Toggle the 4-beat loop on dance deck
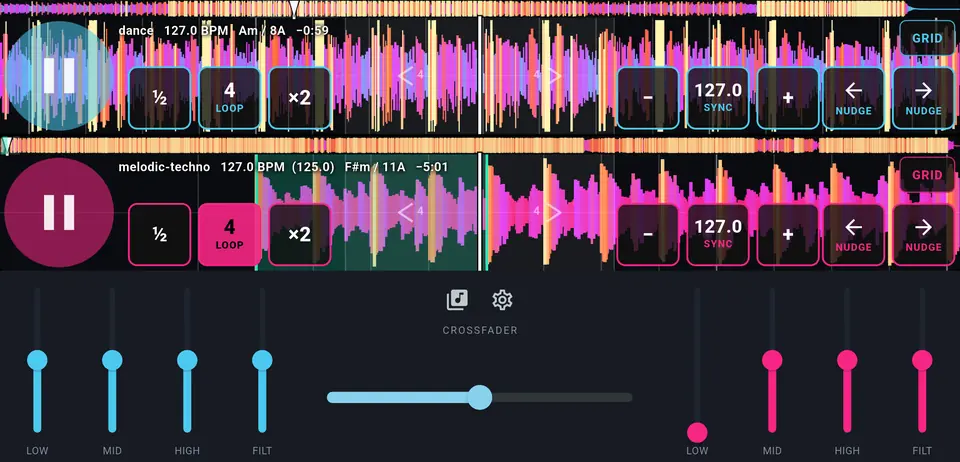The height and width of the screenshot is (462, 960). 230,98
